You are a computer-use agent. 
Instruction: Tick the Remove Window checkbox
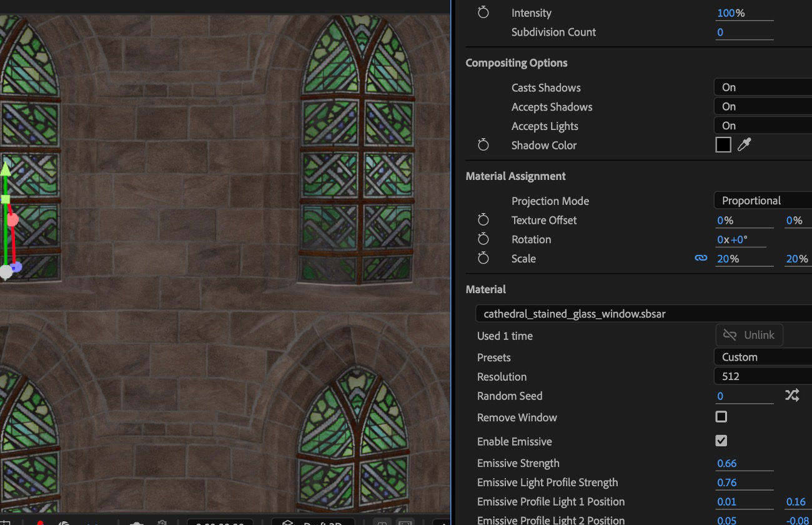click(721, 417)
